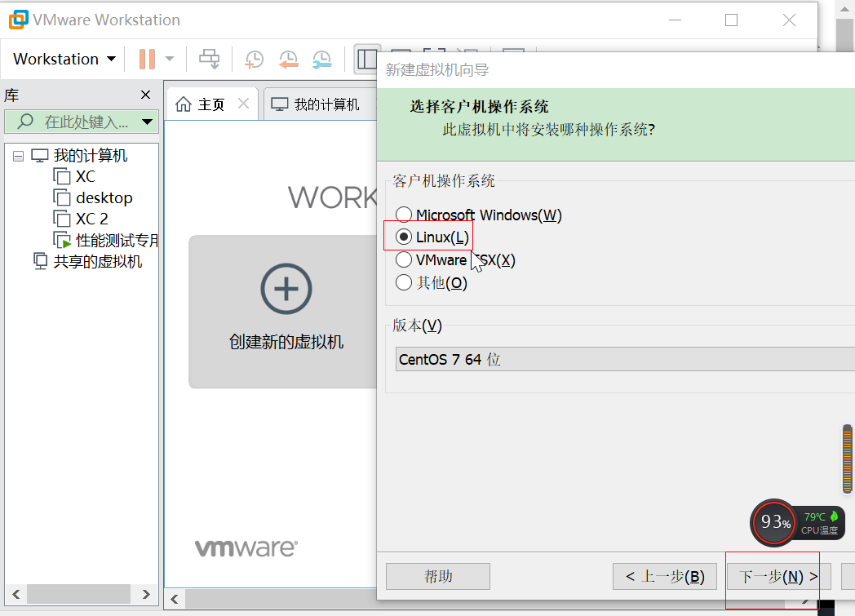The height and width of the screenshot is (616, 855).
Task: Click library panel right scroll arrow
Action: point(146,594)
